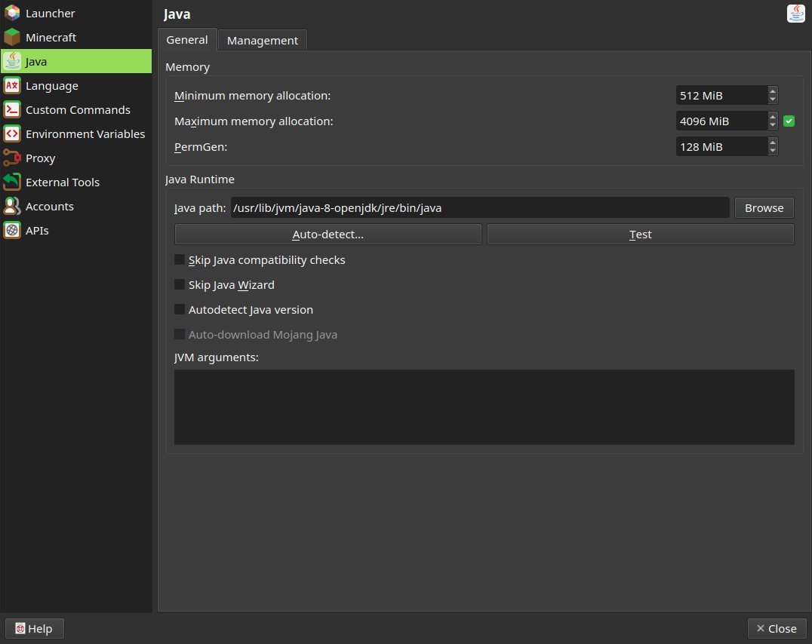The image size is (812, 644).
Task: Enable Skip Java compatibility checks
Action: [x=180, y=260]
